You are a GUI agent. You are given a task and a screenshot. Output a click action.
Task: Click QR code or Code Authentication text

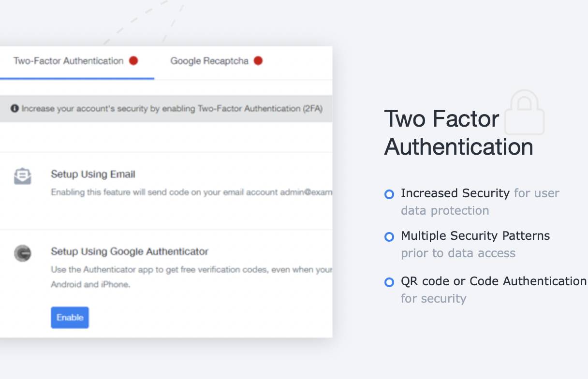click(x=493, y=281)
